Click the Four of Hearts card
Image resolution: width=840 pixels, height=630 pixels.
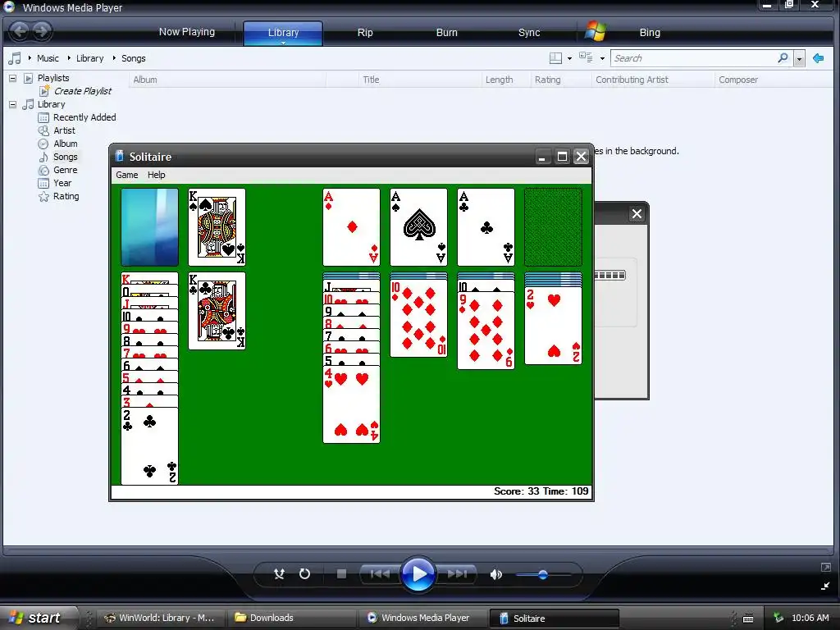(x=351, y=404)
